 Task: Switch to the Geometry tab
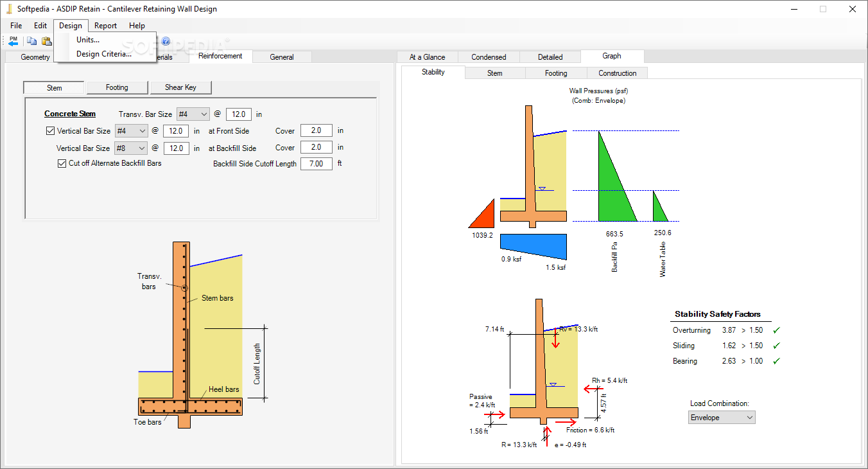(x=35, y=57)
